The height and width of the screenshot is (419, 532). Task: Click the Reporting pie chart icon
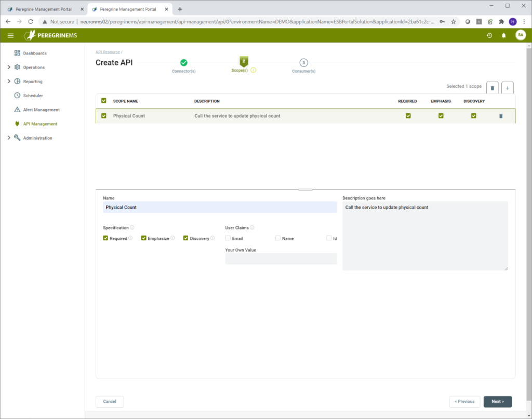[17, 82]
